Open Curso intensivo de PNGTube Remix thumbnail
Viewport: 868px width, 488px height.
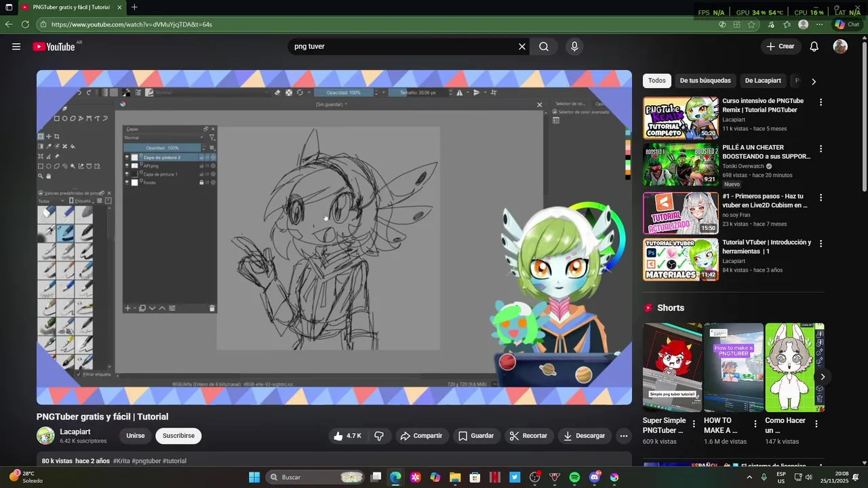pyautogui.click(x=680, y=117)
